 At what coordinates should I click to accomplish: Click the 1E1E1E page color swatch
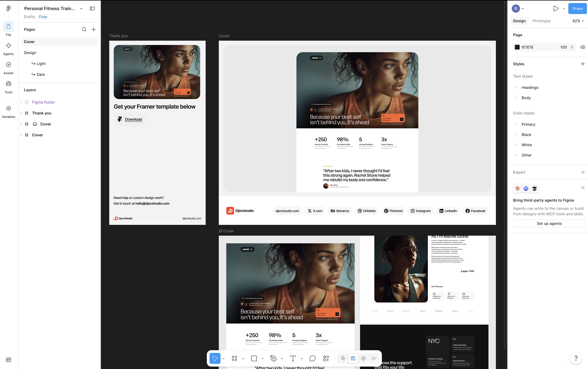(517, 47)
